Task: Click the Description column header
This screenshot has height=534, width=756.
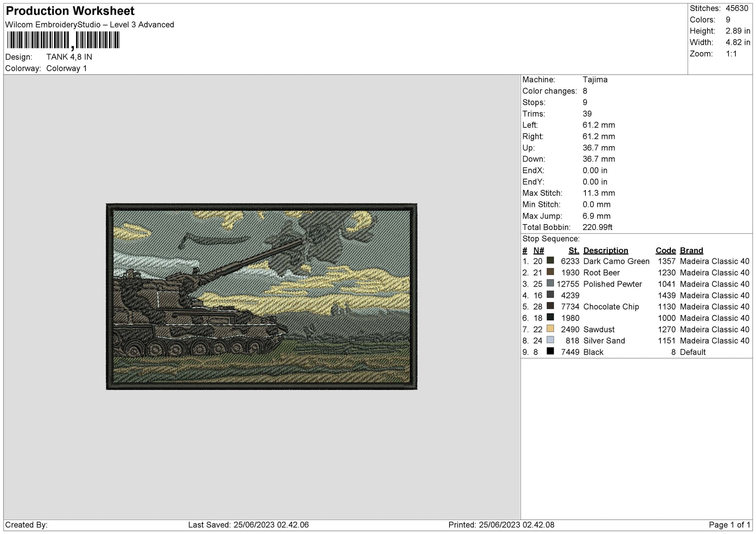Action: click(x=605, y=250)
